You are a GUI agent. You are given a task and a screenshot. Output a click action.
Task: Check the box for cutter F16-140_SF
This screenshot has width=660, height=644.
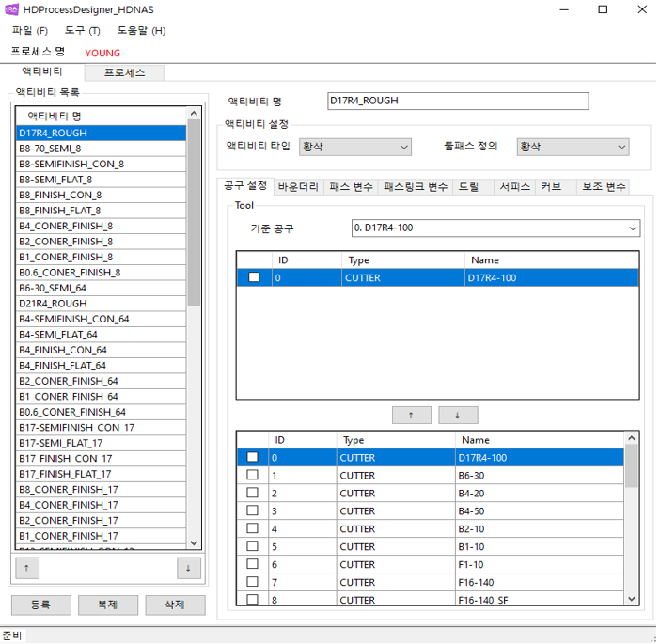tap(252, 599)
